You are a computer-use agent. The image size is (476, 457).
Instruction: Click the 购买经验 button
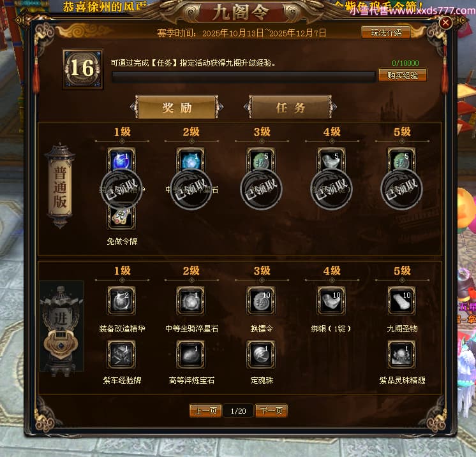[403, 75]
